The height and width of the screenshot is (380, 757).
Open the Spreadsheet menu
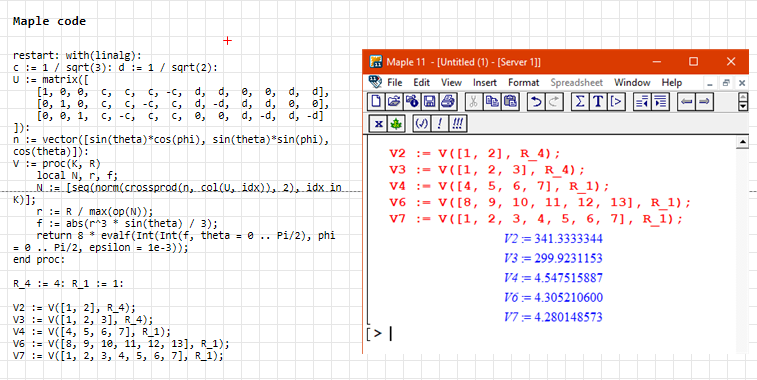pyautogui.click(x=576, y=83)
